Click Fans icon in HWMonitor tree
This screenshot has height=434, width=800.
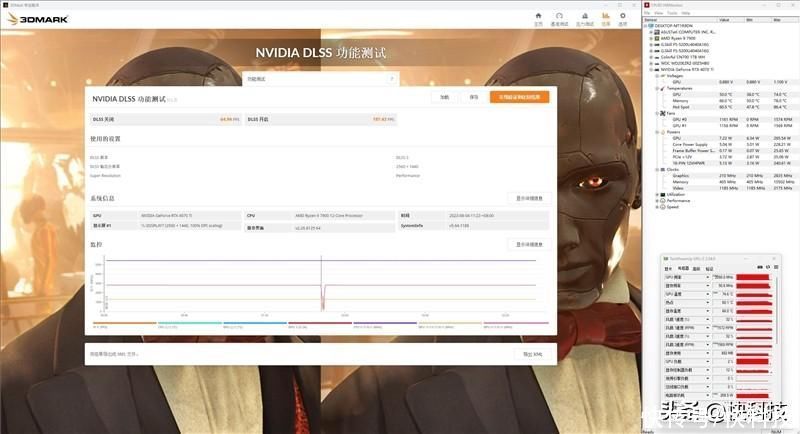pyautogui.click(x=663, y=113)
